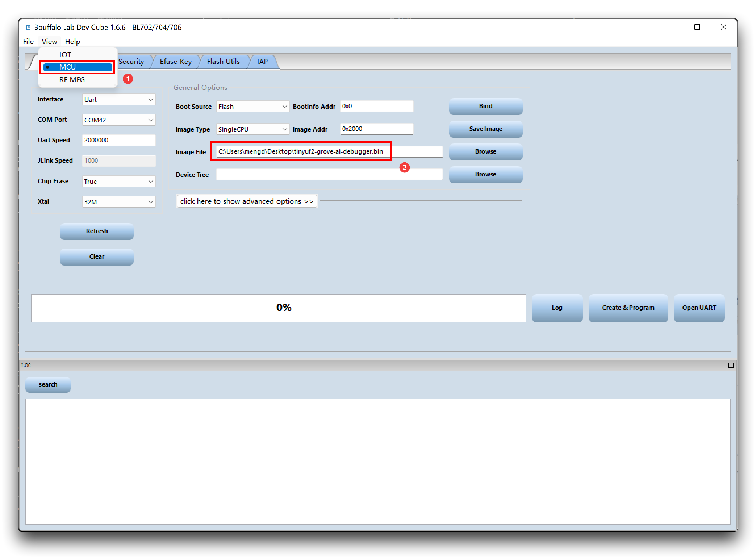Switch to the IAP tab
This screenshot has height=559, width=756.
(262, 62)
